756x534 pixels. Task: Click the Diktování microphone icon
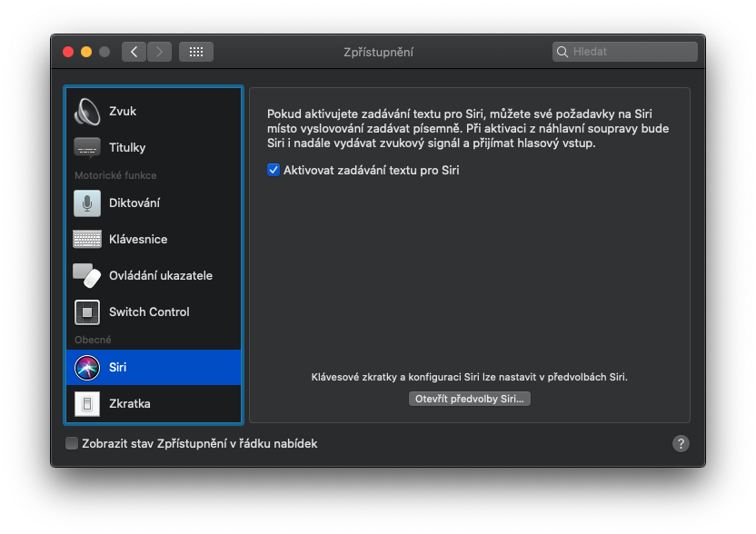coord(87,203)
